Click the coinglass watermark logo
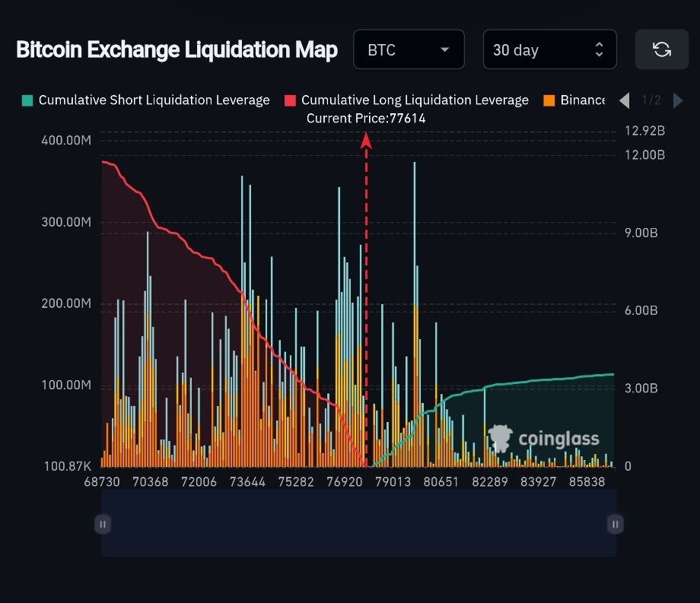The image size is (700, 603). pyautogui.click(x=543, y=439)
